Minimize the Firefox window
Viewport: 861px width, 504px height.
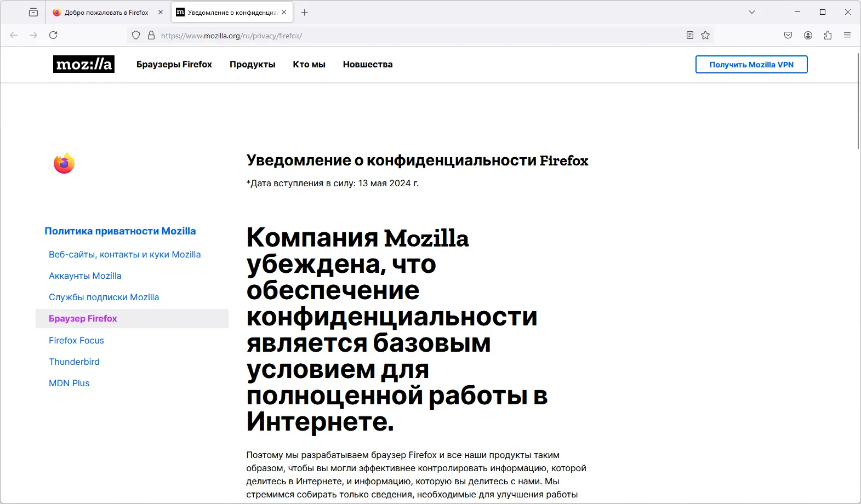797,12
